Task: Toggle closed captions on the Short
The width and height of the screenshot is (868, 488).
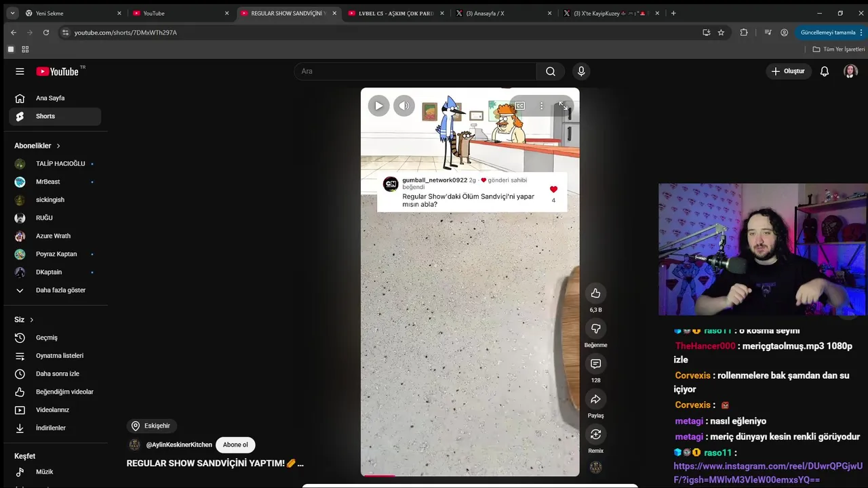Action: tap(519, 106)
